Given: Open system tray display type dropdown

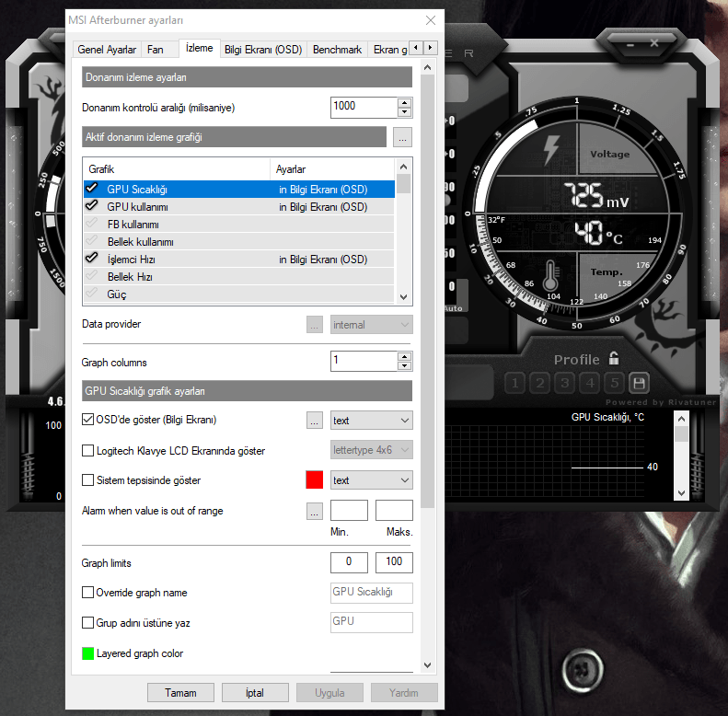Looking at the screenshot, I should pyautogui.click(x=372, y=480).
